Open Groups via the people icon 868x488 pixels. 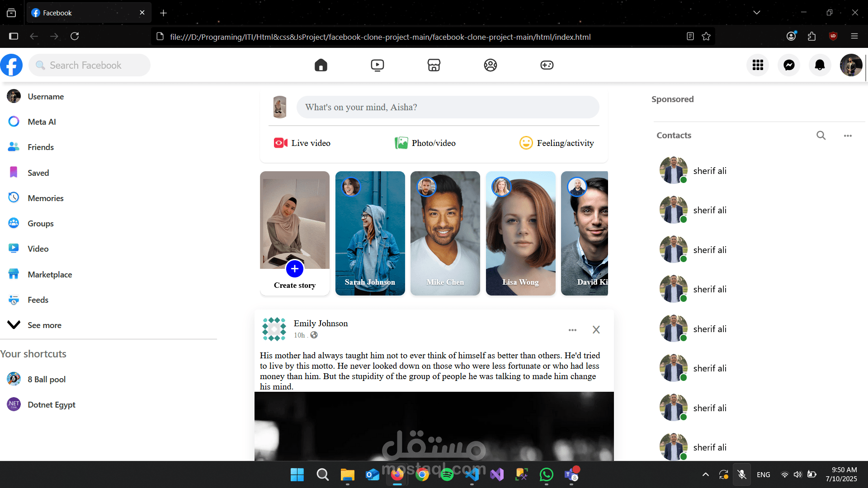pyautogui.click(x=490, y=65)
